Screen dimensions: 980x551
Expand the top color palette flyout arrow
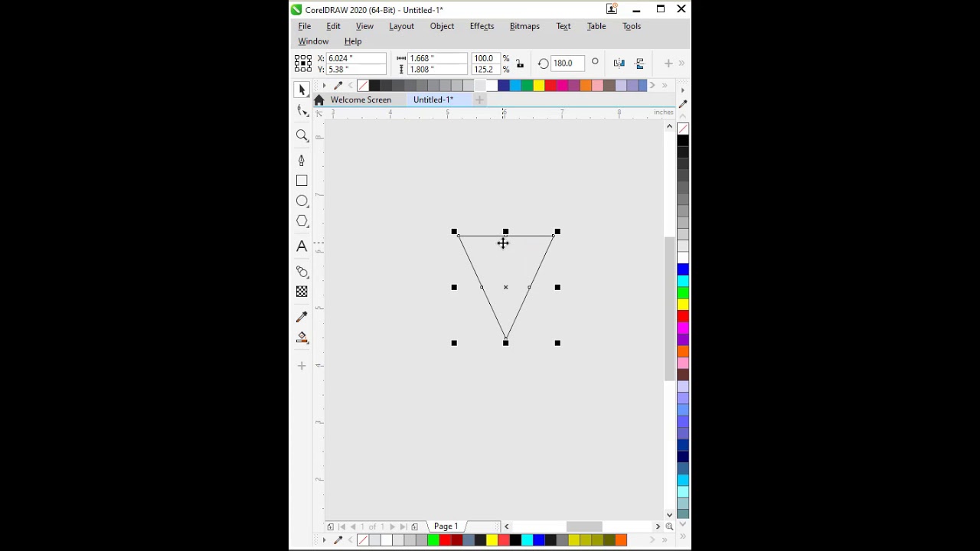(x=324, y=86)
